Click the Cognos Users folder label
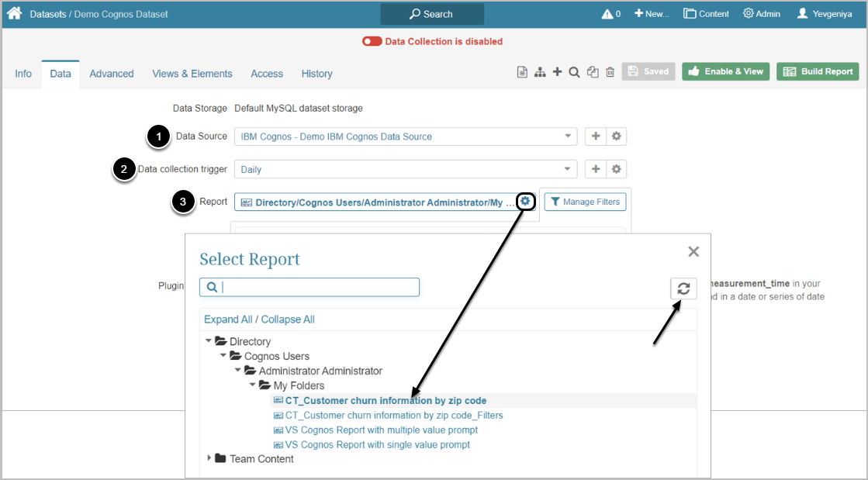The image size is (868, 480). tap(277, 356)
